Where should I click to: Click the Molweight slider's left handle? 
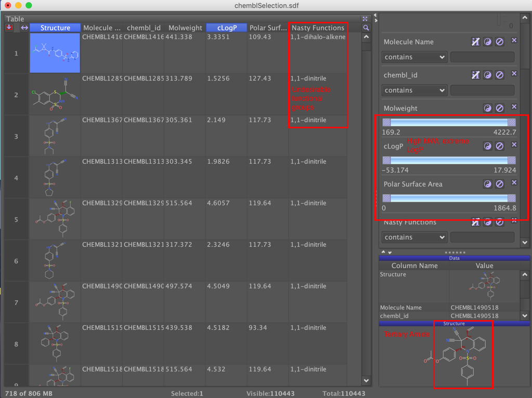[x=386, y=123]
